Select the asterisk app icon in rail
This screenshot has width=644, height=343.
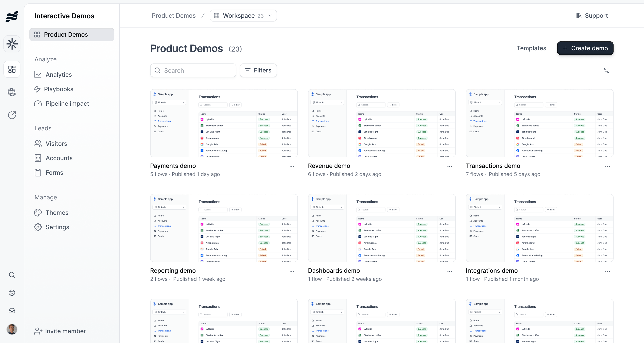click(x=12, y=44)
